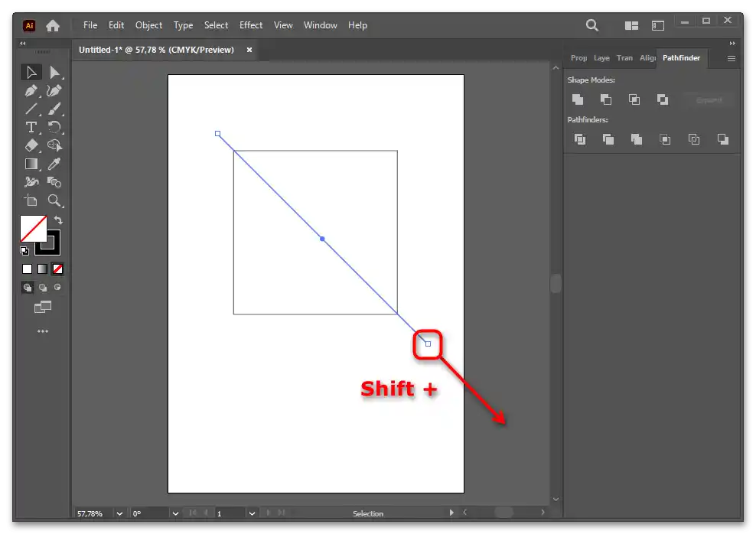Open the File menu
Viewport: 756px width, 534px height.
tap(90, 25)
